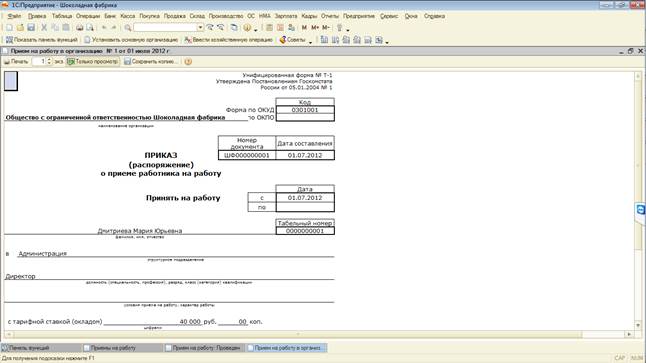
Task: Click the print copies stepper arrows
Action: click(x=49, y=62)
